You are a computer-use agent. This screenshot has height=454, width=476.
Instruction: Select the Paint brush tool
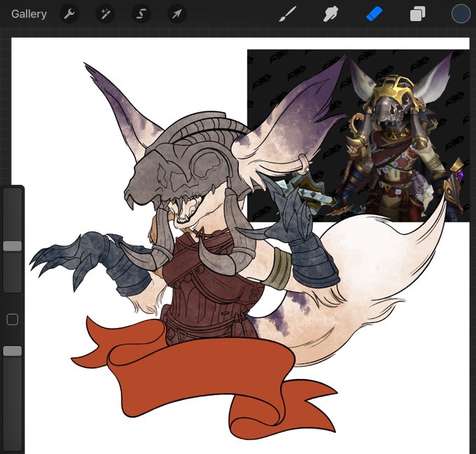288,14
